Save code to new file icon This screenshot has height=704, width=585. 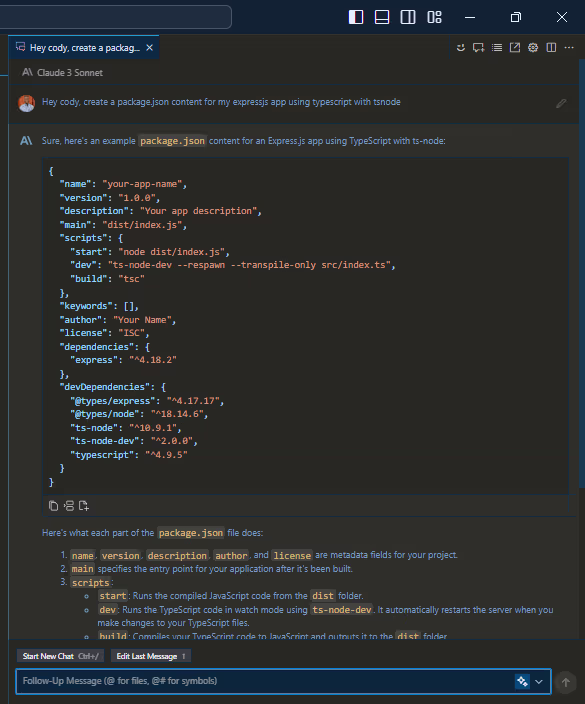84,506
